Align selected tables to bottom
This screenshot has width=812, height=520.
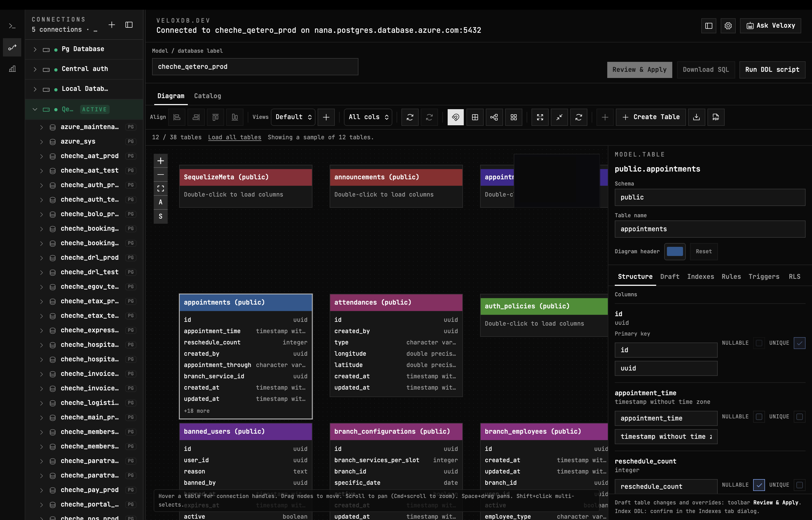point(235,117)
